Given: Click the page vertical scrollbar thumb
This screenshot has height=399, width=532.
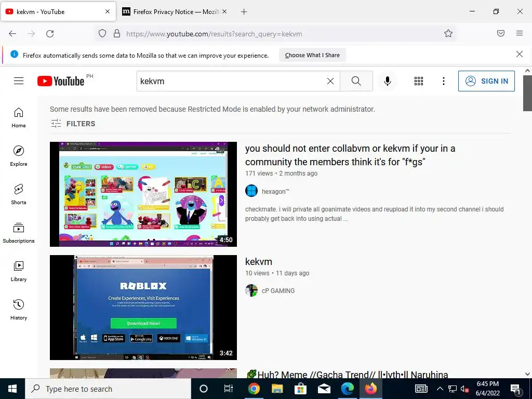Looking at the screenshot, I should [x=527, y=93].
